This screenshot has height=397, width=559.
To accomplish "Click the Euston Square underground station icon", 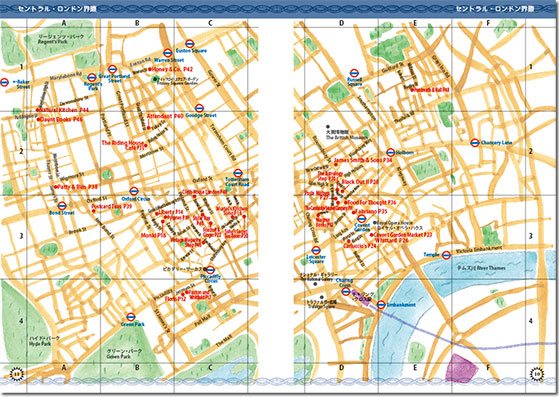I will tap(189, 43).
